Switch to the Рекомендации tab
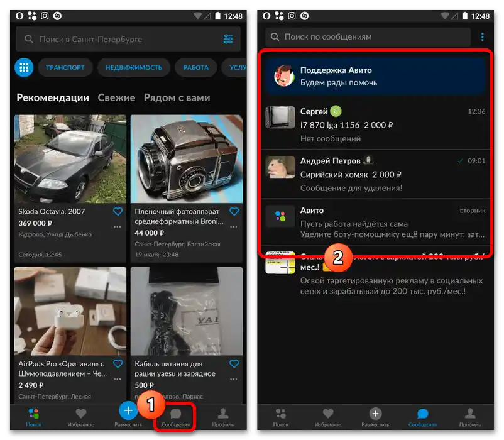 click(53, 97)
